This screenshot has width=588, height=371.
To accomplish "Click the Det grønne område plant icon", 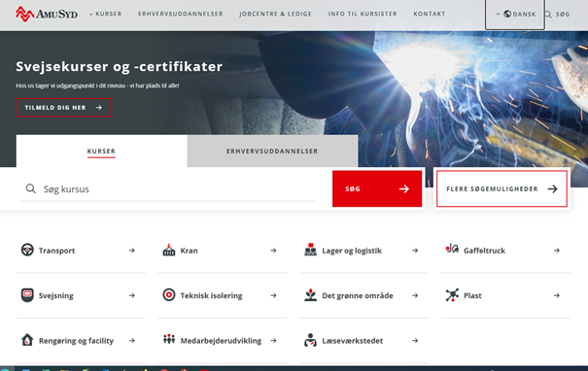I will (x=310, y=295).
